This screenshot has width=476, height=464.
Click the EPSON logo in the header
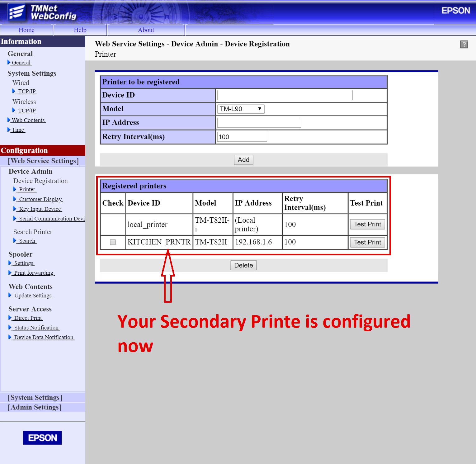[456, 11]
